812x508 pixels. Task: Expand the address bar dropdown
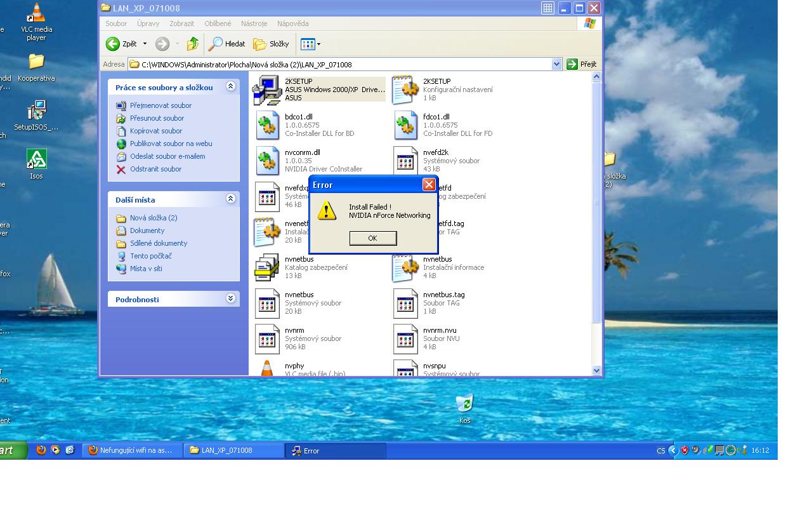click(x=556, y=64)
